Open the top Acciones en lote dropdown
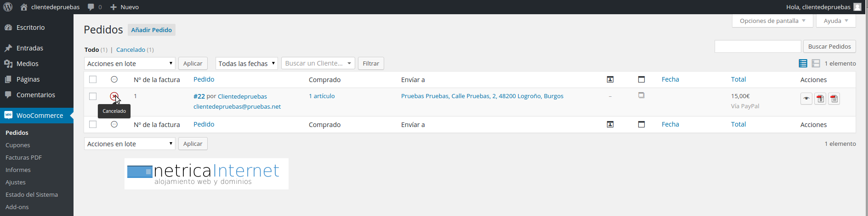 tap(130, 63)
